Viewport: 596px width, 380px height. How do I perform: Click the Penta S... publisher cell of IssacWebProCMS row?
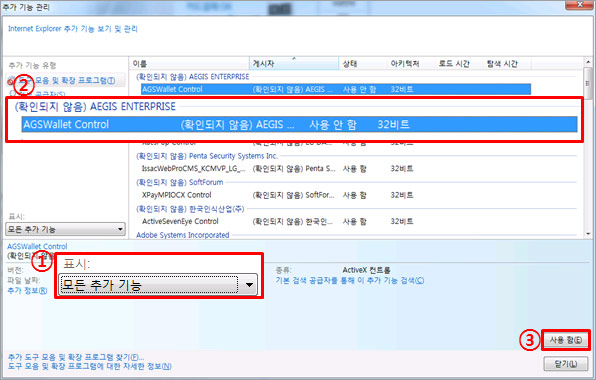tap(293, 169)
